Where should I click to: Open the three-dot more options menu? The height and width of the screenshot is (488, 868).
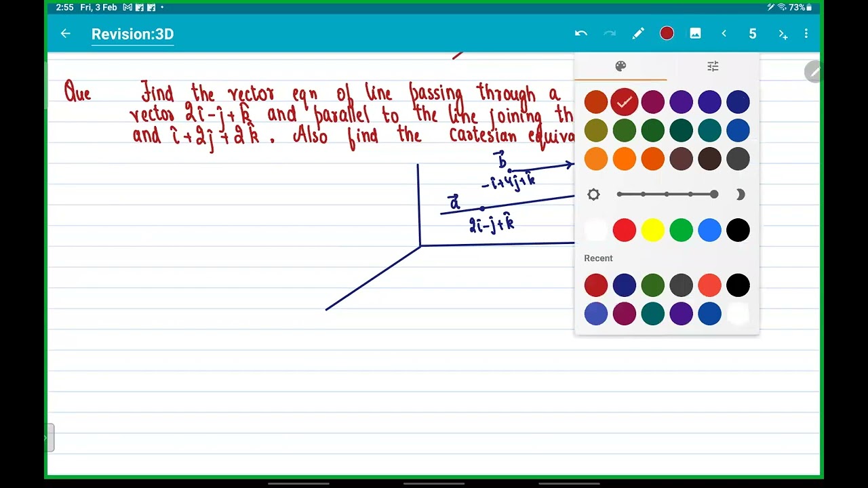point(806,33)
